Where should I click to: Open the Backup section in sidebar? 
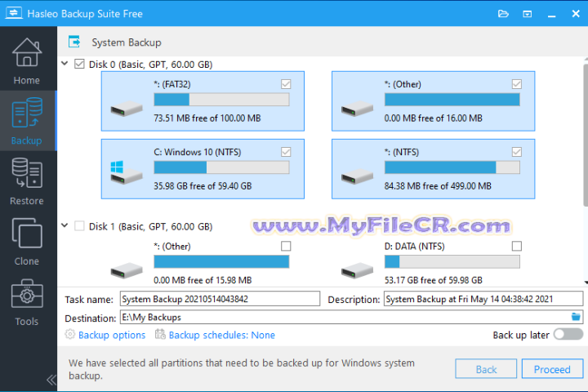click(27, 121)
